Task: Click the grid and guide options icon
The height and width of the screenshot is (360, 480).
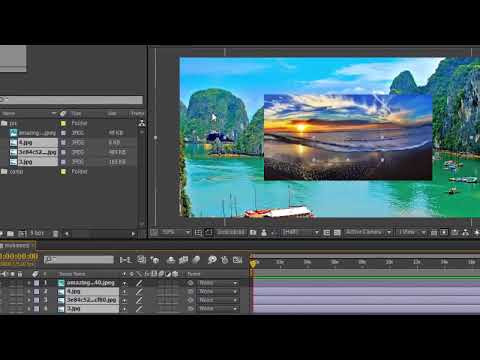Action: 198,232
